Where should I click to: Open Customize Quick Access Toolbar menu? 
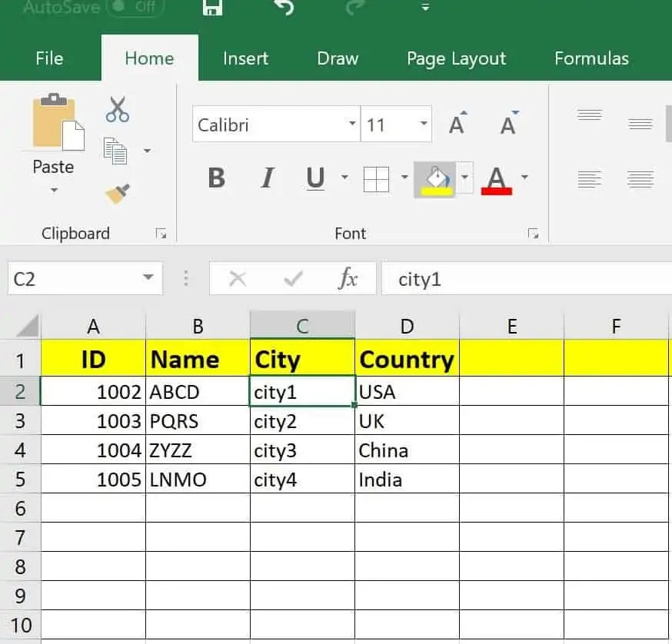pyautogui.click(x=425, y=7)
